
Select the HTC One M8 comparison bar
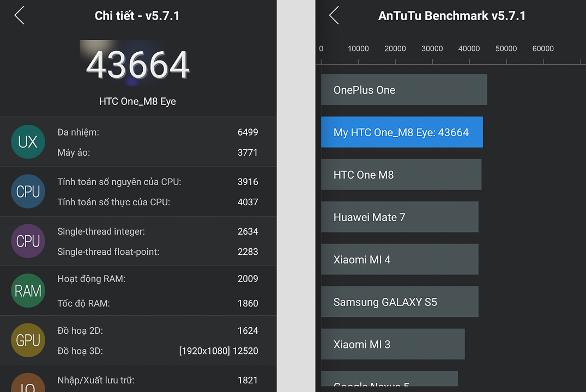[x=401, y=174]
